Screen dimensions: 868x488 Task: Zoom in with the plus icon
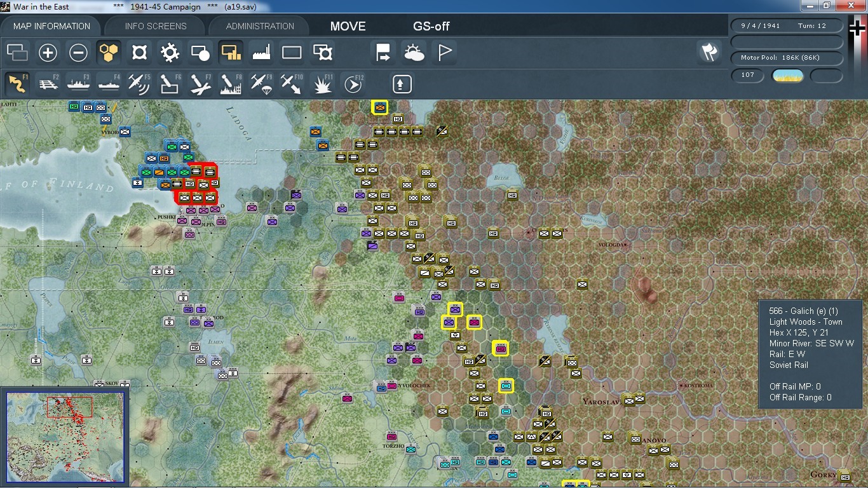(48, 53)
